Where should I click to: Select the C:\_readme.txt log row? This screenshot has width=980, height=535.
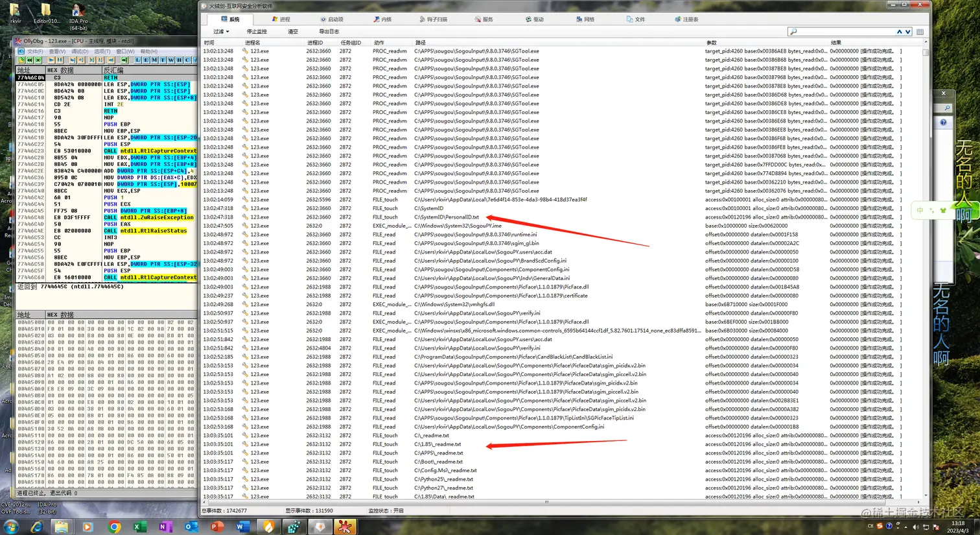point(561,436)
